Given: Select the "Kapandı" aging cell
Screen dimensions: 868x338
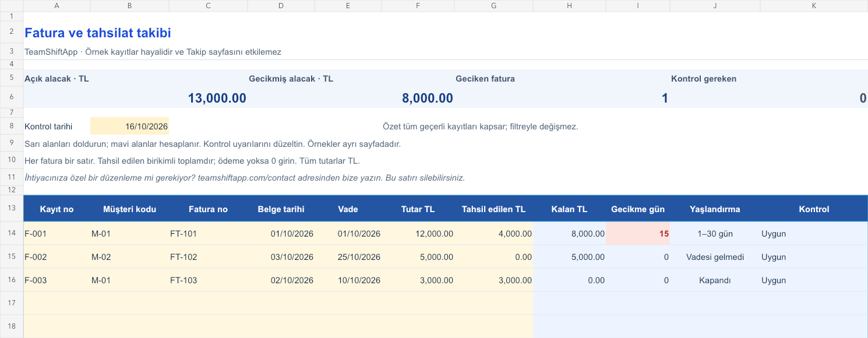Looking at the screenshot, I should [x=715, y=280].
